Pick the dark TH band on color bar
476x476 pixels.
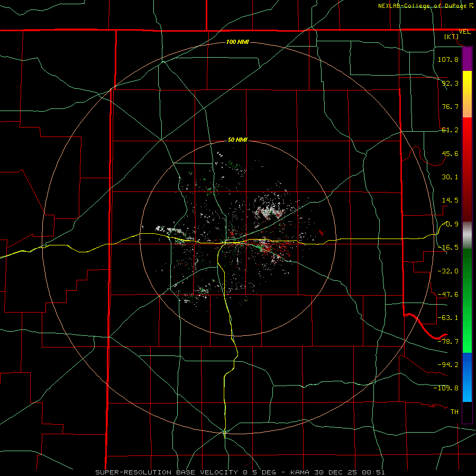point(467,412)
